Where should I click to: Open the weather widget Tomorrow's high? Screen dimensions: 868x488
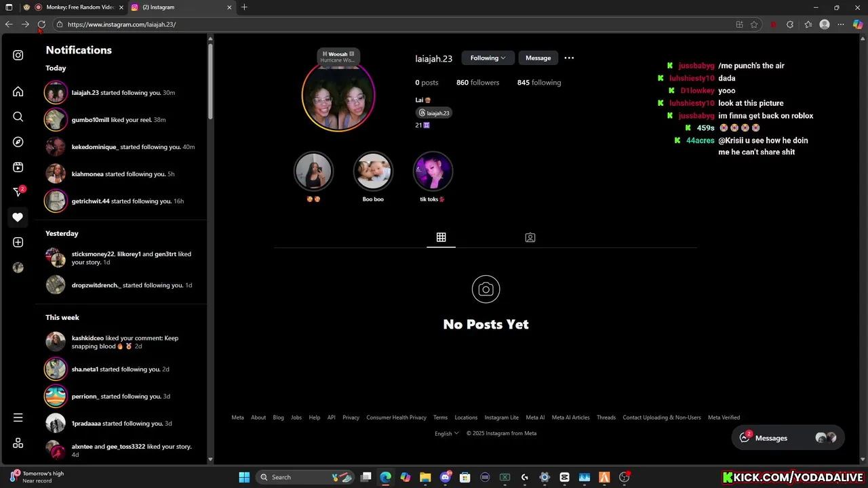(37, 477)
